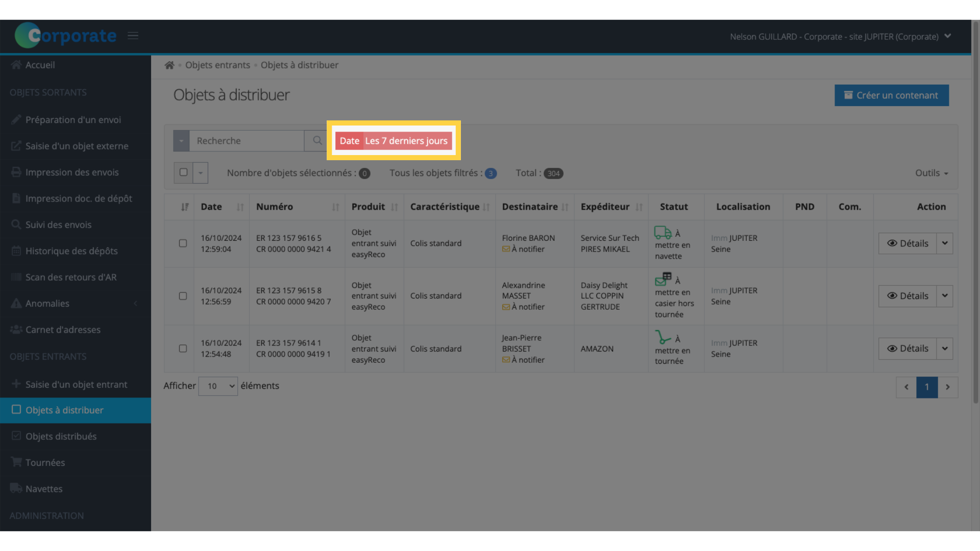Open Scan des retours d'AR

tap(76, 277)
